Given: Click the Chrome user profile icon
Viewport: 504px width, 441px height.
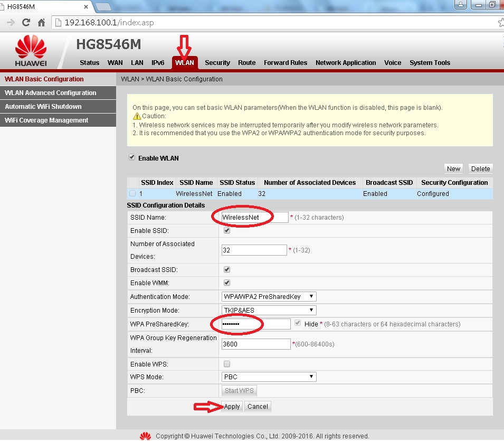Looking at the screenshot, I should tap(462, 5).
